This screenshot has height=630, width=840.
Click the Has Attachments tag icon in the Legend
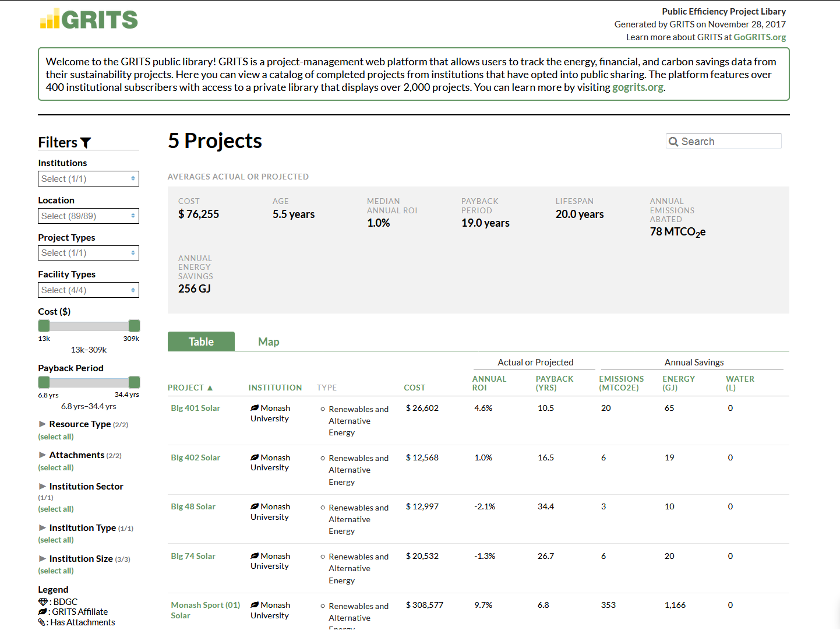(x=42, y=622)
